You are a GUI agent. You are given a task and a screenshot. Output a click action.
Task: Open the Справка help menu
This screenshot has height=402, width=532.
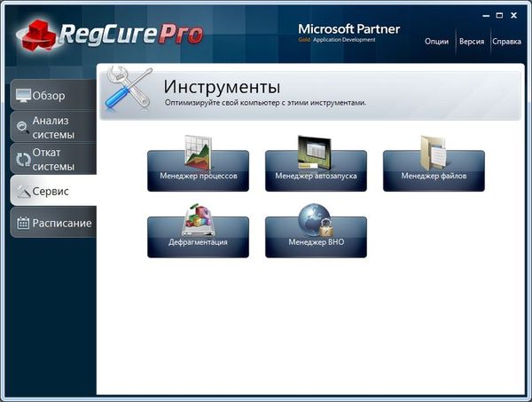[505, 42]
